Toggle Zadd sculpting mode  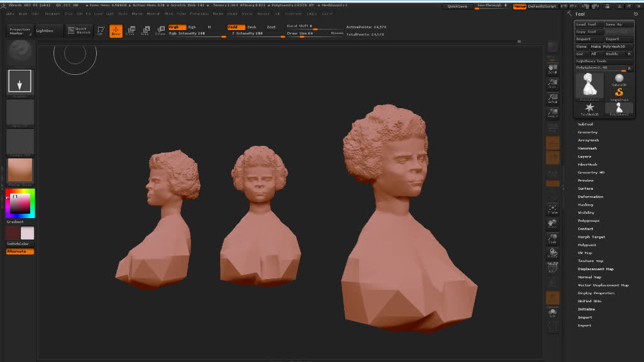235,27
